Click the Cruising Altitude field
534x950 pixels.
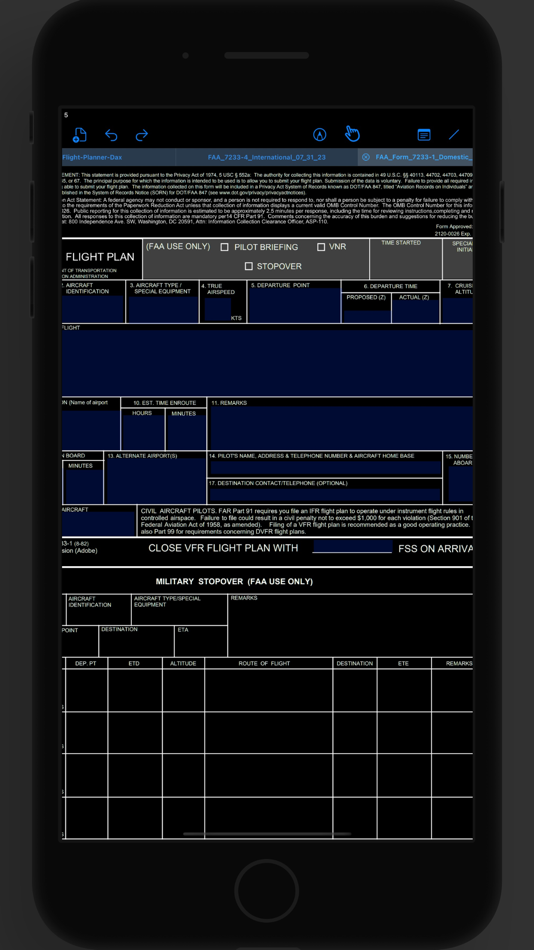458,309
